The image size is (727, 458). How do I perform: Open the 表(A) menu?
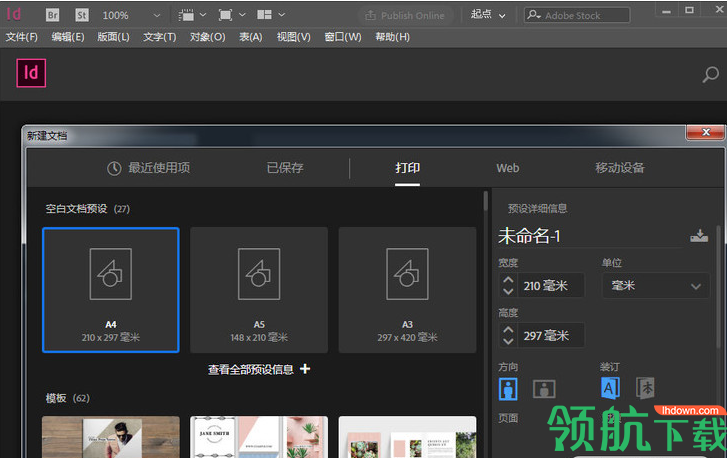pos(250,37)
